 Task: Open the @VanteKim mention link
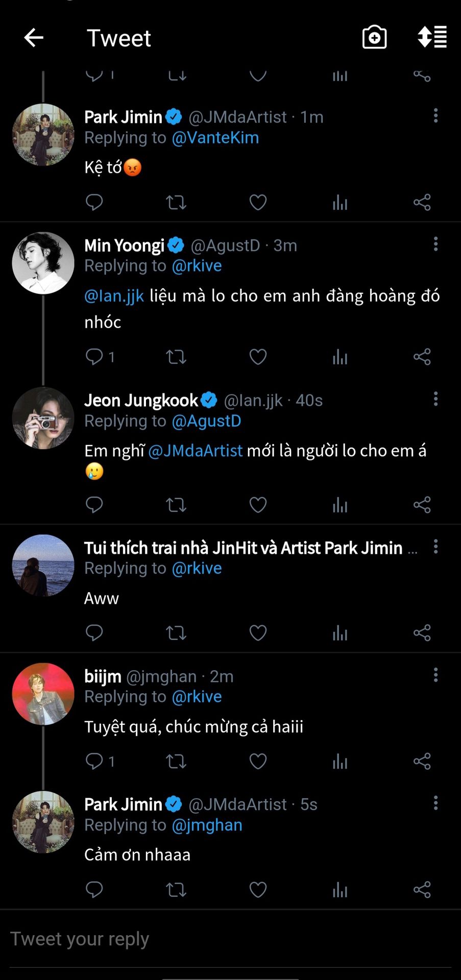click(x=215, y=138)
